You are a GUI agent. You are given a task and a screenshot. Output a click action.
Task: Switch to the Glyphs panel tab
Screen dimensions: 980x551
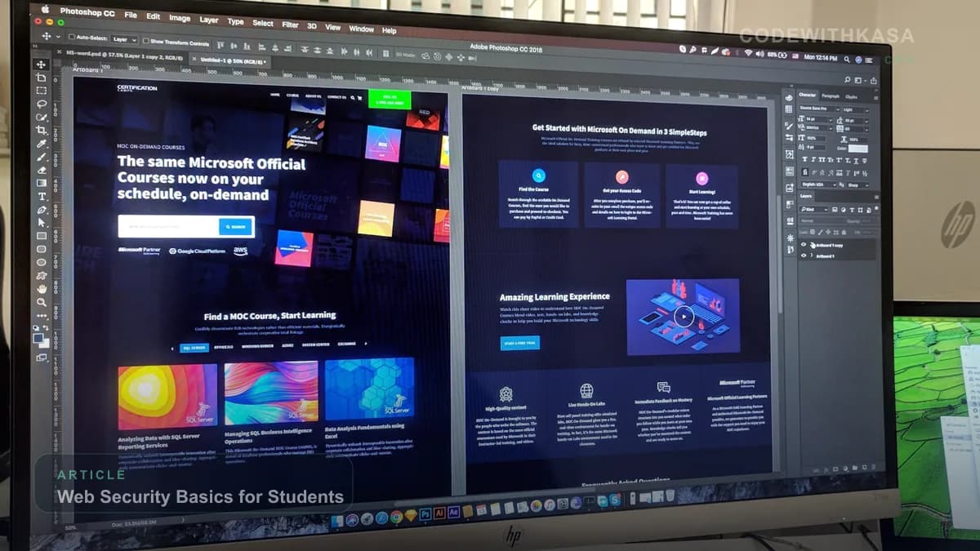pyautogui.click(x=851, y=97)
